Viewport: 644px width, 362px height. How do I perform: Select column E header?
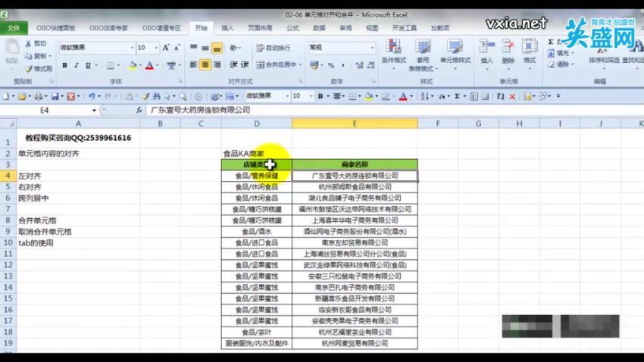click(355, 123)
